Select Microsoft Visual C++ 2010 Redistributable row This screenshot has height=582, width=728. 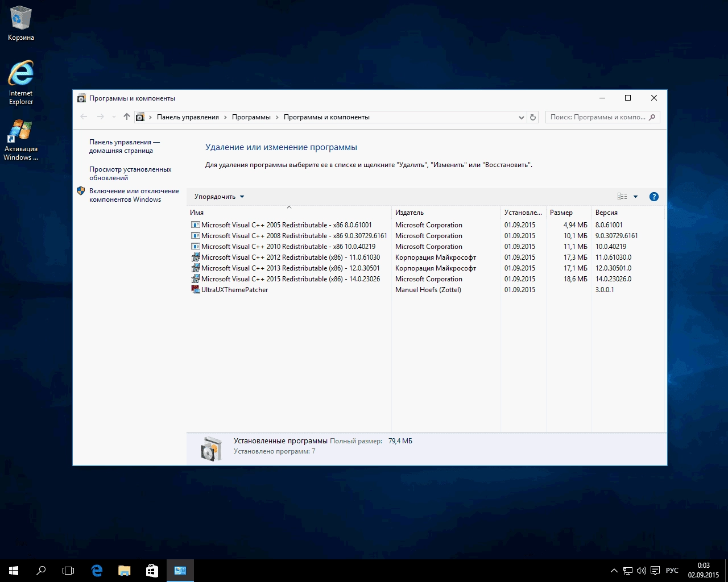425,247
